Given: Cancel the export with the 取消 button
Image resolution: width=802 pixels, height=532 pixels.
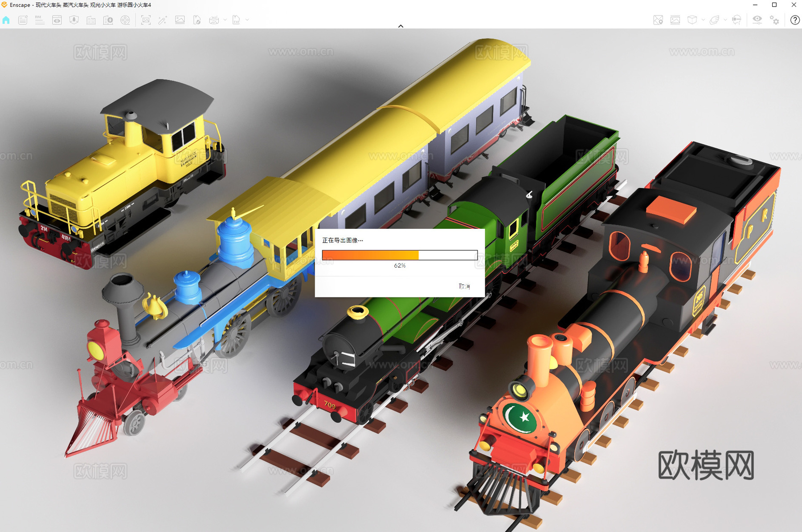Looking at the screenshot, I should pyautogui.click(x=464, y=286).
